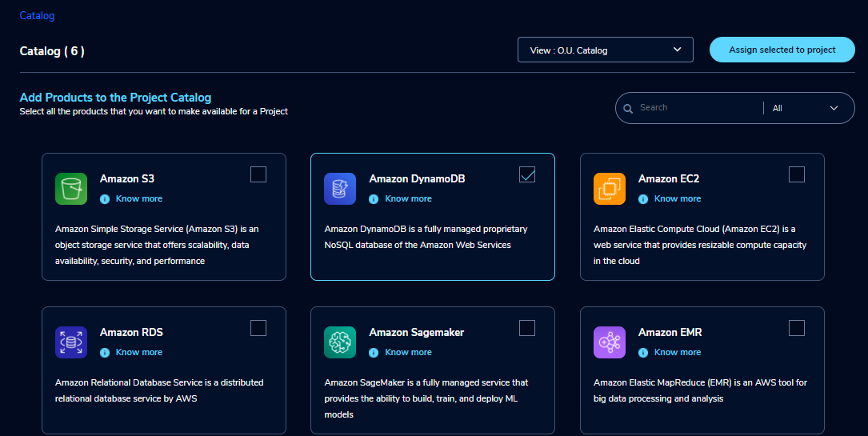The width and height of the screenshot is (868, 436).
Task: Click the Amazon Sagemaker brain icon
Action: point(340,342)
